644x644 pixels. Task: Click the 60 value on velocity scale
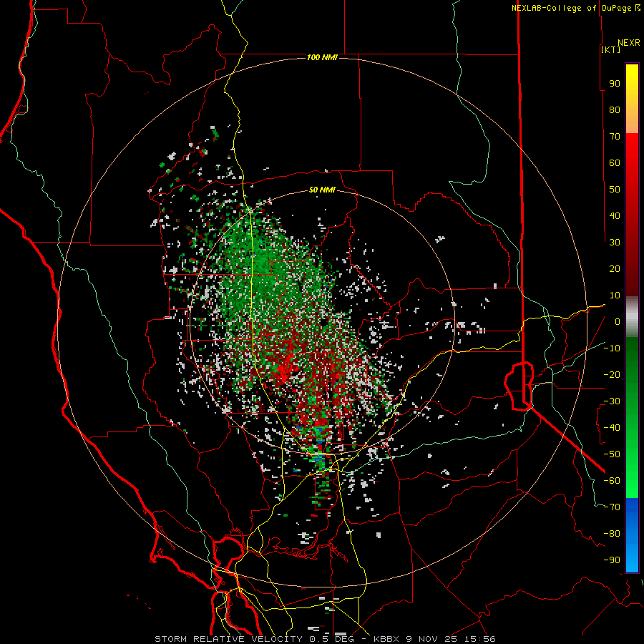(615, 162)
